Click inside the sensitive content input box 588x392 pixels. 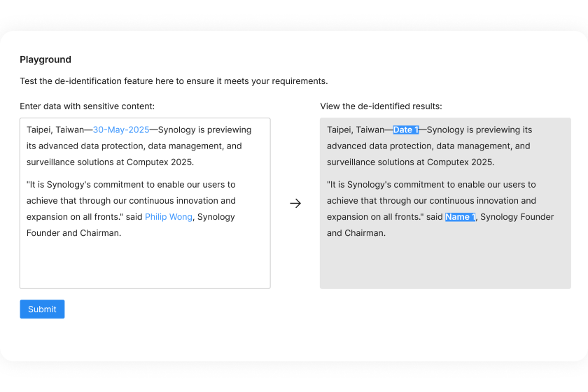145,203
